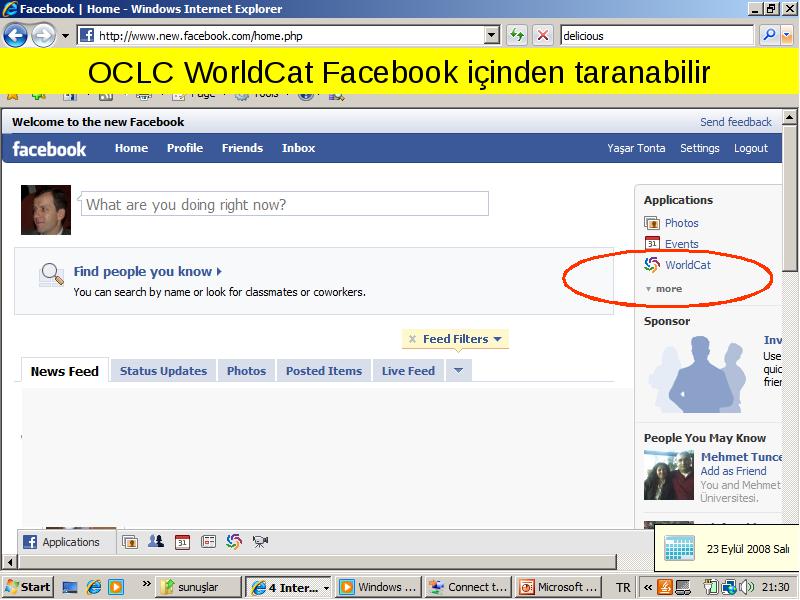Open the Notes icon in the bottom bar

pos(208,541)
